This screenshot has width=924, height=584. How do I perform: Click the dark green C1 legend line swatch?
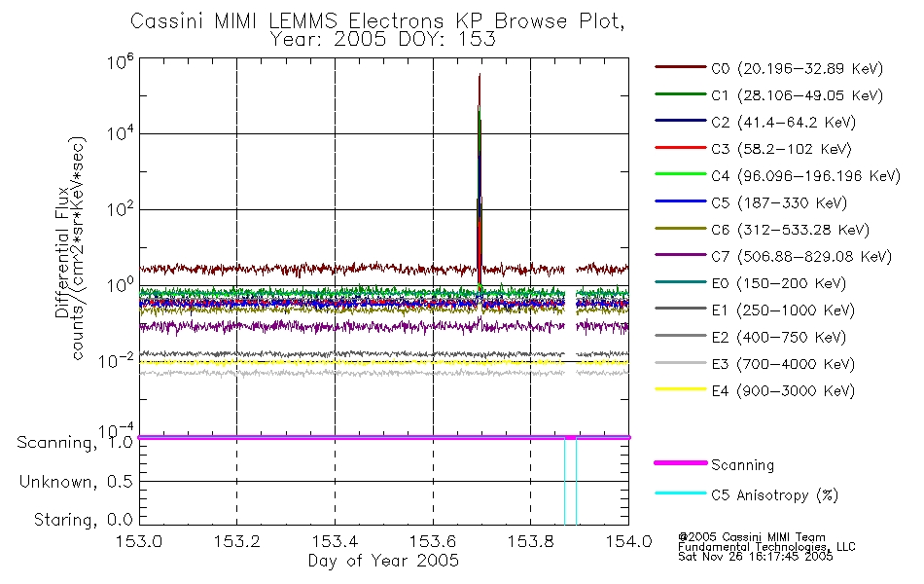coord(681,93)
